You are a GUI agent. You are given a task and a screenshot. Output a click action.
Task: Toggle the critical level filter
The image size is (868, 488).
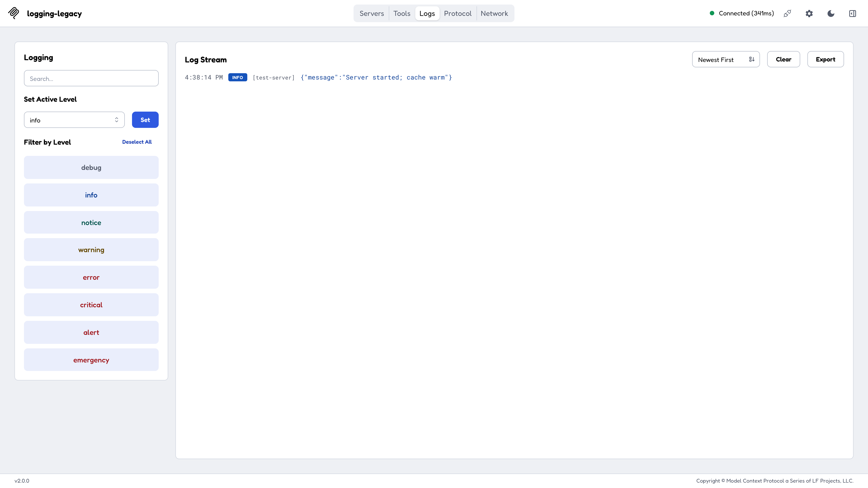(91, 305)
